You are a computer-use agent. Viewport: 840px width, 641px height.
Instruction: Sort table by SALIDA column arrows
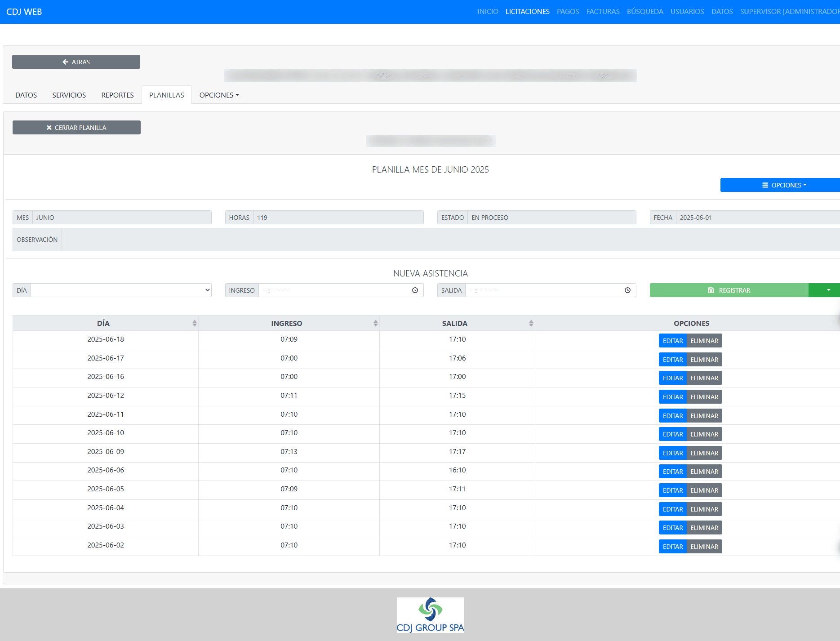click(531, 323)
